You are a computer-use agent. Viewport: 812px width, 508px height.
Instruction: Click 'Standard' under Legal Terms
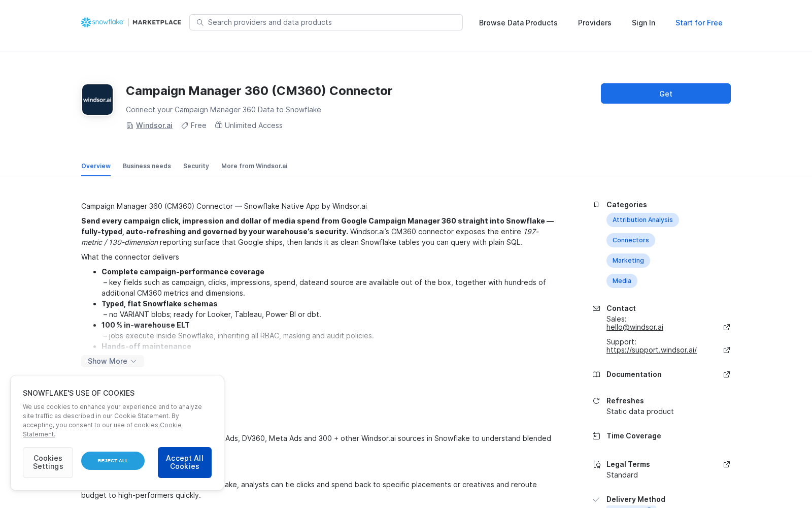[x=622, y=475]
